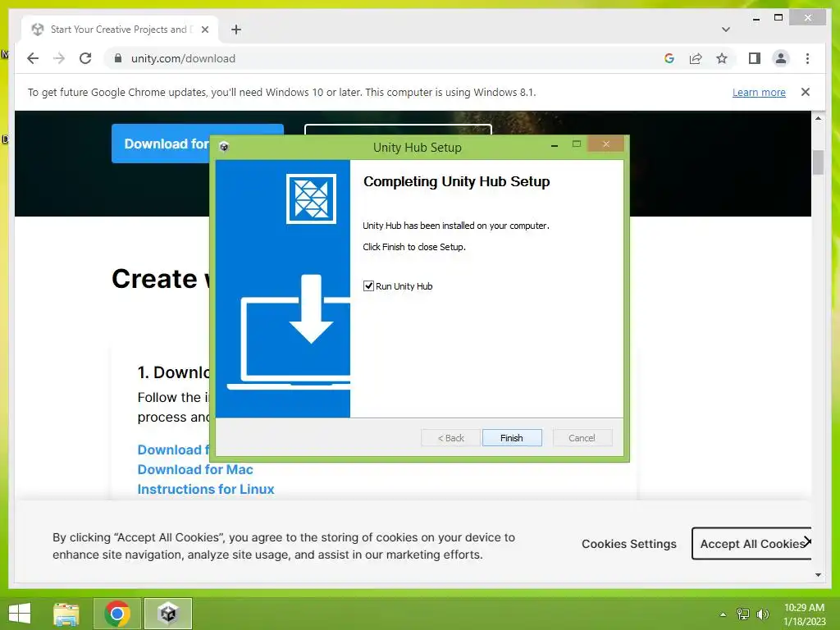Minimize the Unity Hub Setup dialog

pyautogui.click(x=555, y=145)
